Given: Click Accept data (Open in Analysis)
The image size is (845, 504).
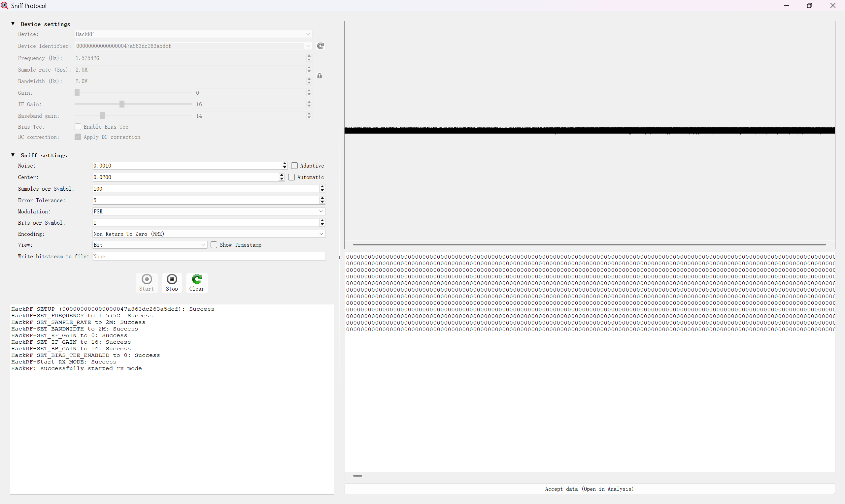Looking at the screenshot, I should [x=589, y=489].
